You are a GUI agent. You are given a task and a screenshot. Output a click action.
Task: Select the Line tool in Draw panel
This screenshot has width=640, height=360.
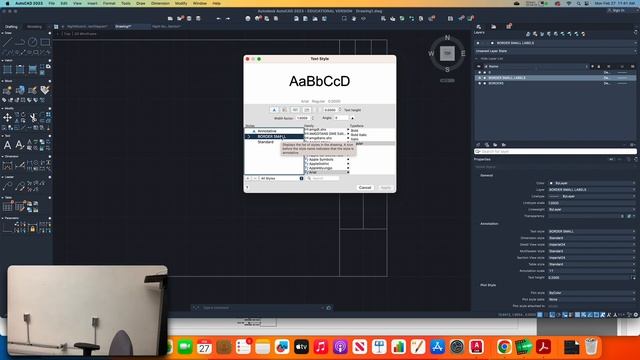click(x=7, y=42)
